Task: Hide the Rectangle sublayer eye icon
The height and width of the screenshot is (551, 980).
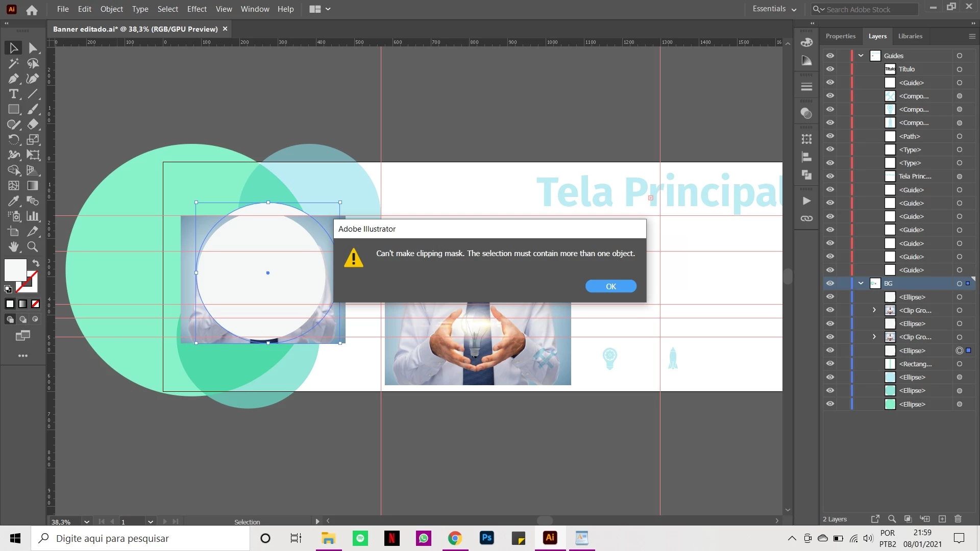Action: click(830, 364)
